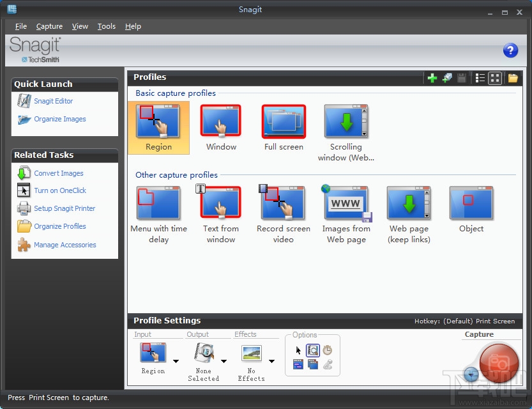Choose the Record screen video profile
The height and width of the screenshot is (409, 532).
point(284,215)
